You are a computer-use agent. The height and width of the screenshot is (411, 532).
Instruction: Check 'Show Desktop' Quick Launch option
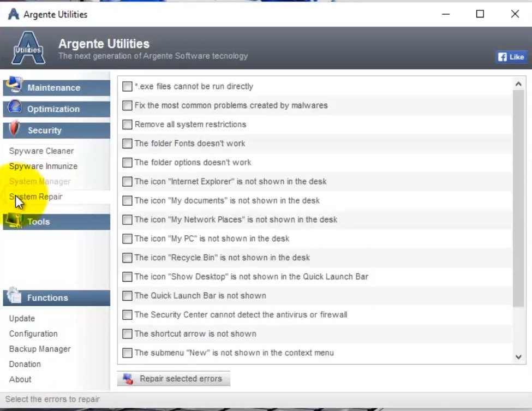click(x=127, y=277)
